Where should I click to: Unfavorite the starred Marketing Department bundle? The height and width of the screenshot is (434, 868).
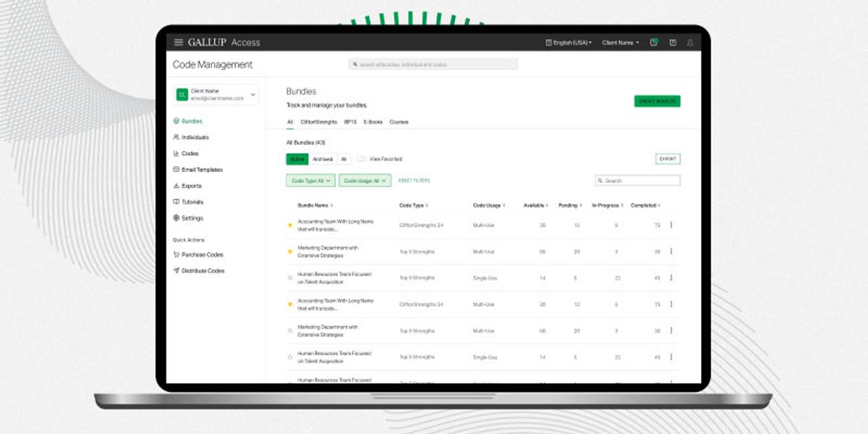[x=290, y=252]
